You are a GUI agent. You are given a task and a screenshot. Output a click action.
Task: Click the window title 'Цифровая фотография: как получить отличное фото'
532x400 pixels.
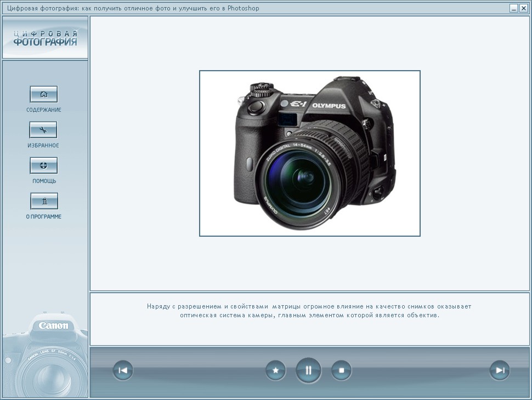133,8
